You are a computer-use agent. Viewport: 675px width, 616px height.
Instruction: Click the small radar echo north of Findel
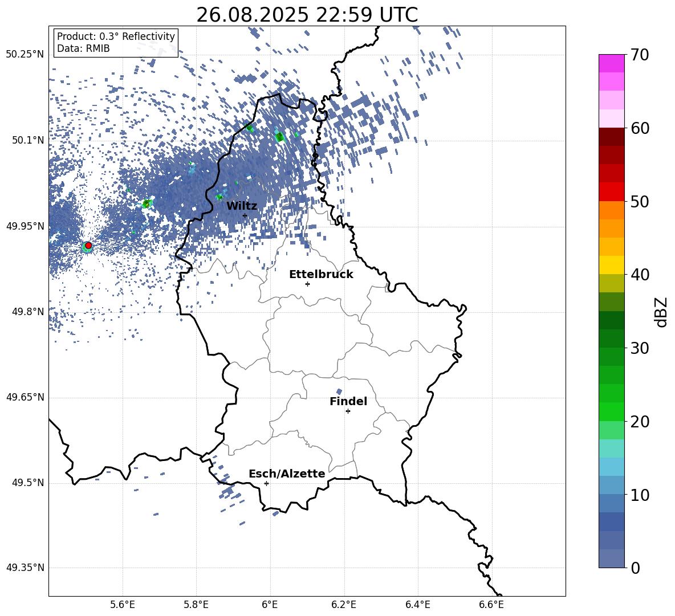(339, 391)
